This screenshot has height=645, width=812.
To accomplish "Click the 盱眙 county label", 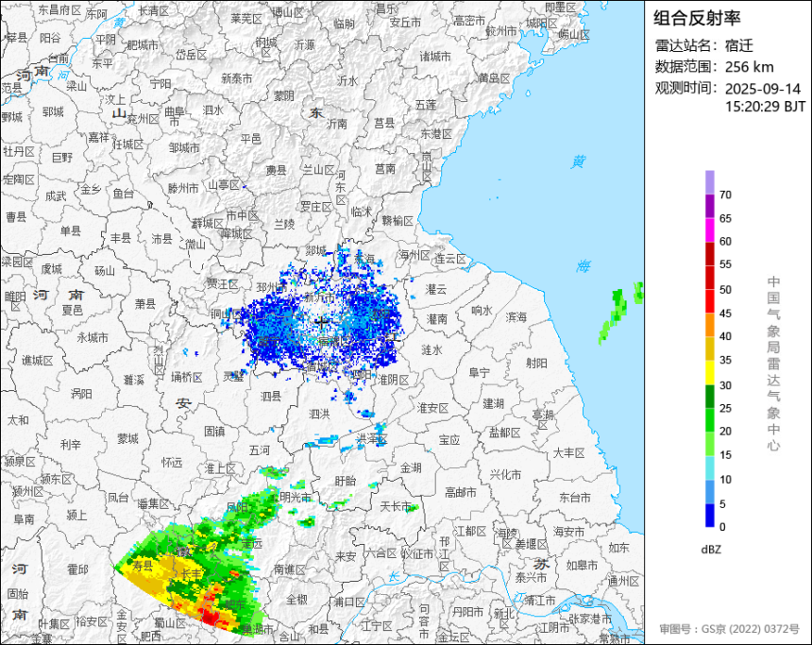I will [x=346, y=481].
